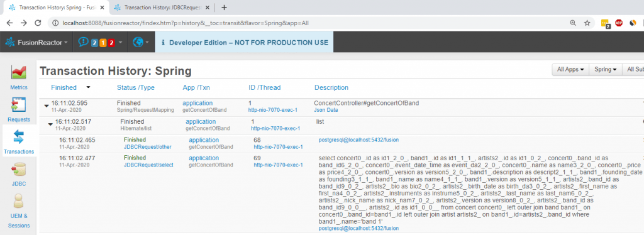The image size is (644, 235).
Task: Open application link in Spring/RequestMapping row
Action: (197, 103)
